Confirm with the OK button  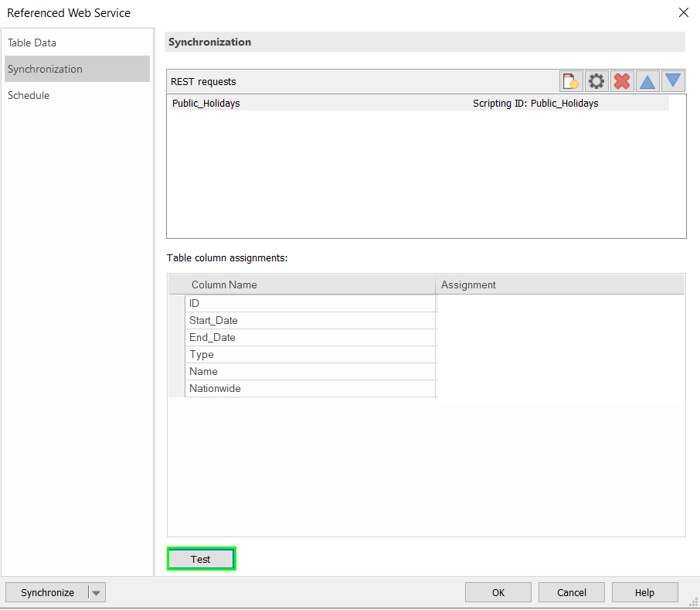498,593
